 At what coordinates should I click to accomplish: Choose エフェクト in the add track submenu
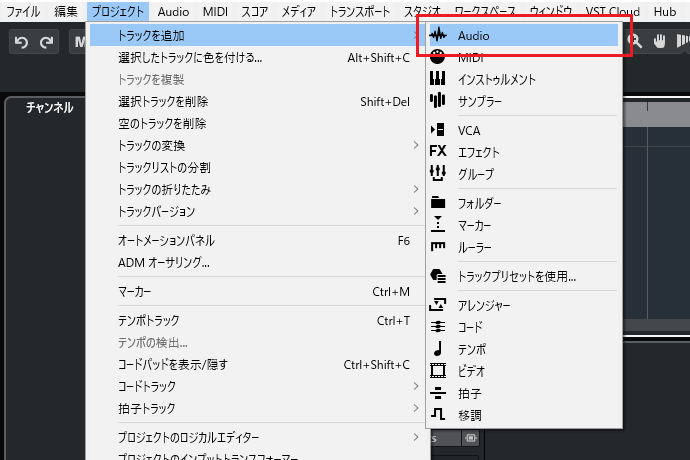coord(524,152)
